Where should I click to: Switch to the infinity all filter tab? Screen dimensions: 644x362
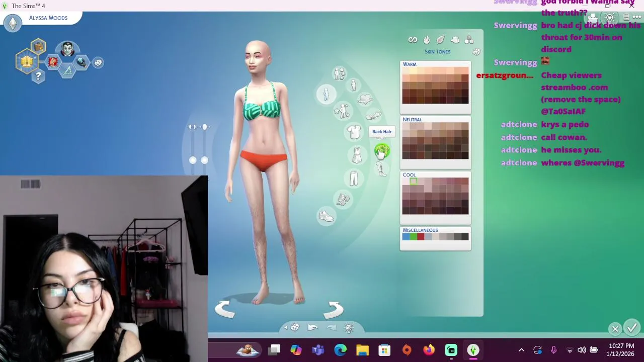[413, 40]
